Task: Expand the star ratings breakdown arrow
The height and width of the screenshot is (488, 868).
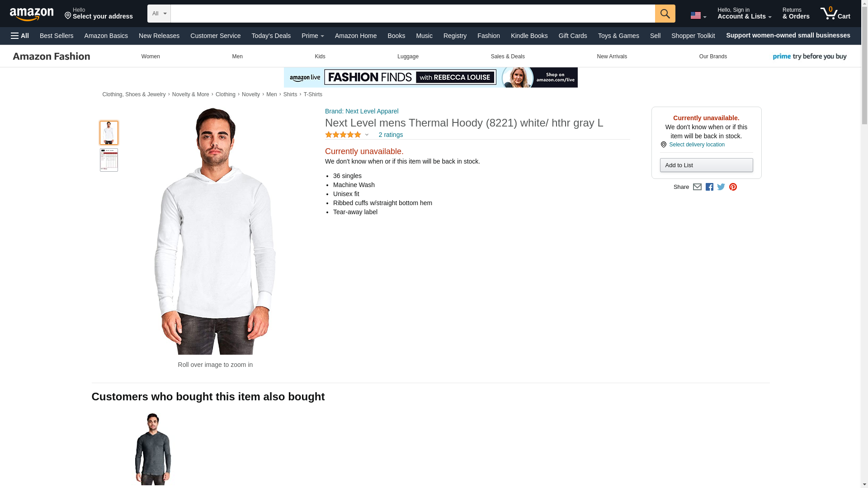Action: [x=367, y=135]
